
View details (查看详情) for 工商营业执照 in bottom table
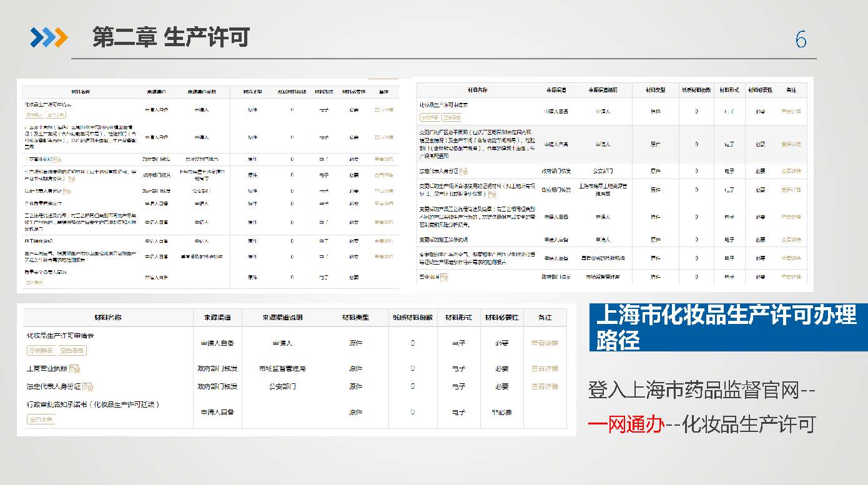[x=545, y=369]
